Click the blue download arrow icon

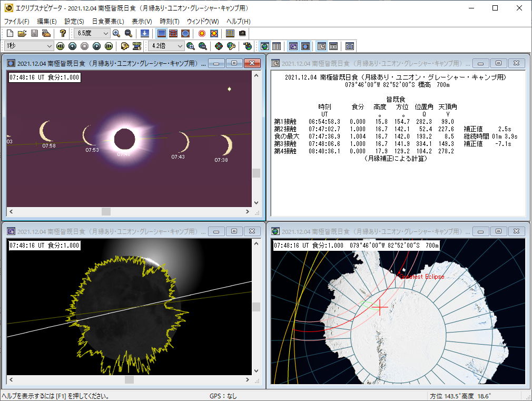point(144,33)
